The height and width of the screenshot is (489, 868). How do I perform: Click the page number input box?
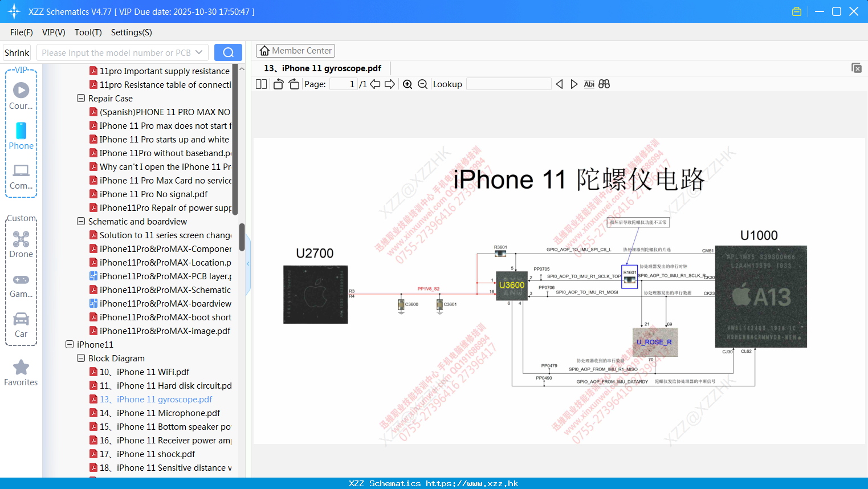[x=344, y=84]
